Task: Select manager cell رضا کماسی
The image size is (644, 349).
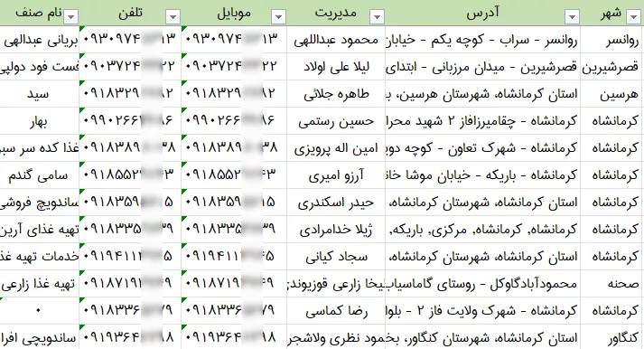Action: [336, 311]
